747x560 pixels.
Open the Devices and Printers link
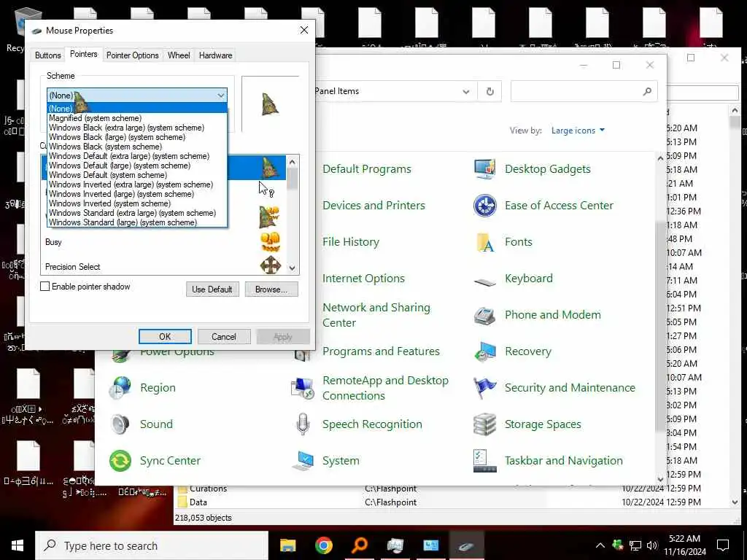(373, 206)
